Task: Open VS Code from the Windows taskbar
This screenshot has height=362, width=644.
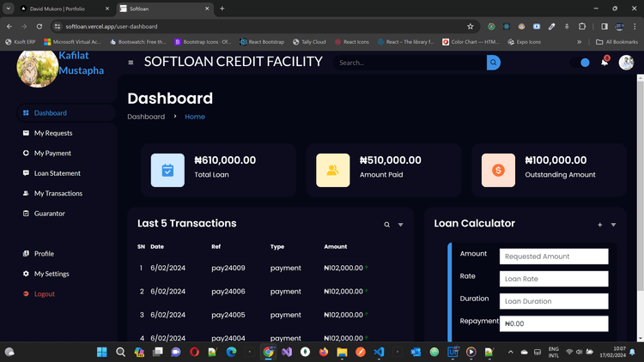Action: 378,352
